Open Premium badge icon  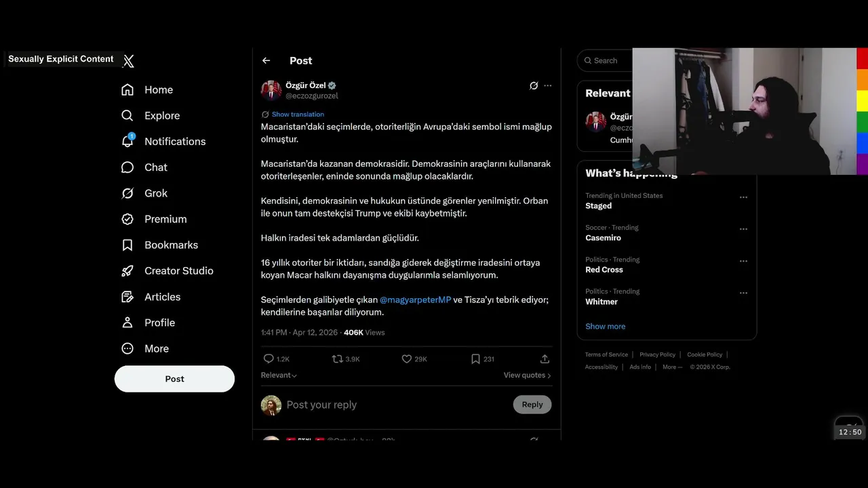click(127, 219)
